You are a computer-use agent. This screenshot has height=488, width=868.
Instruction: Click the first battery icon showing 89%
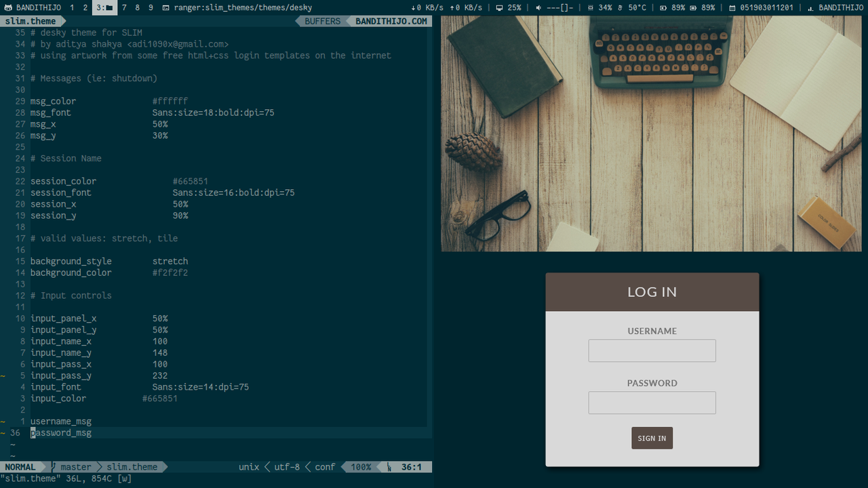663,7
